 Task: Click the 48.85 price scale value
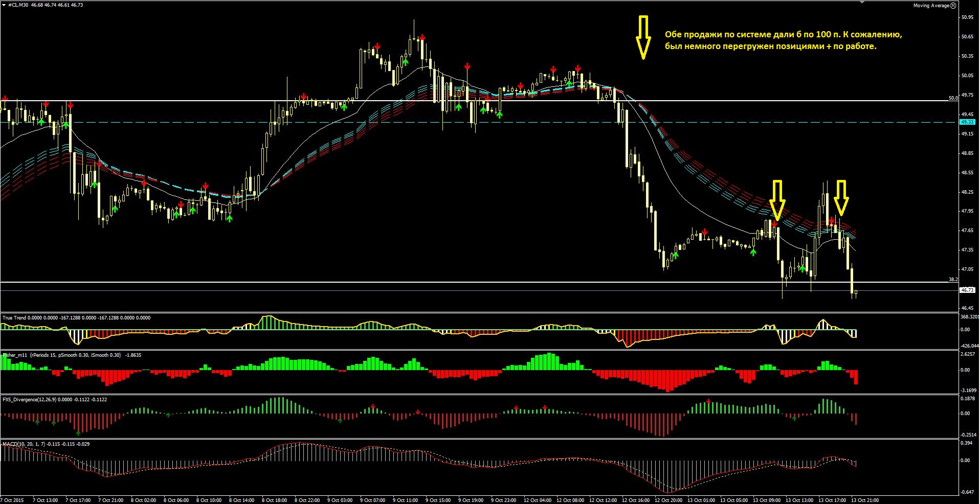967,153
